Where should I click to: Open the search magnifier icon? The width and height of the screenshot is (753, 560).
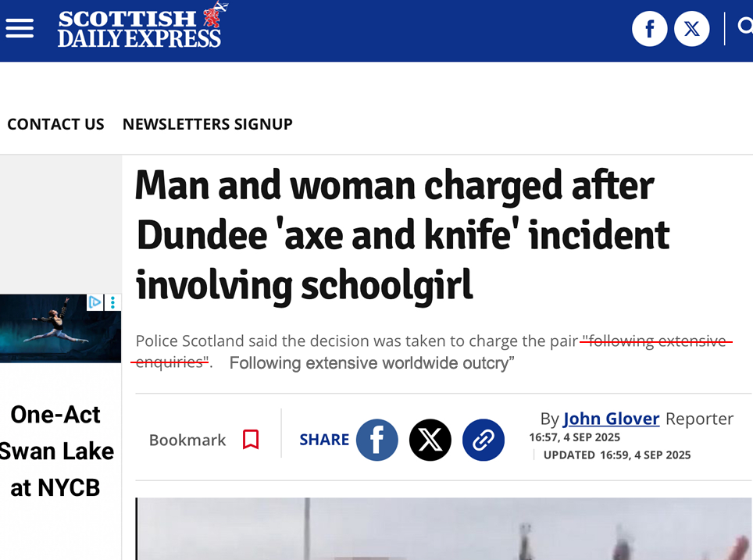point(745,27)
